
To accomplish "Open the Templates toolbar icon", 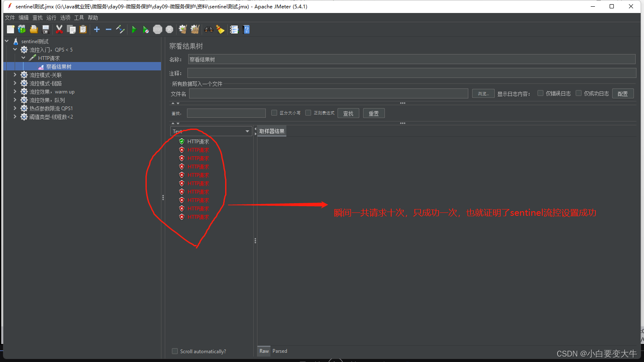I will pos(22,29).
